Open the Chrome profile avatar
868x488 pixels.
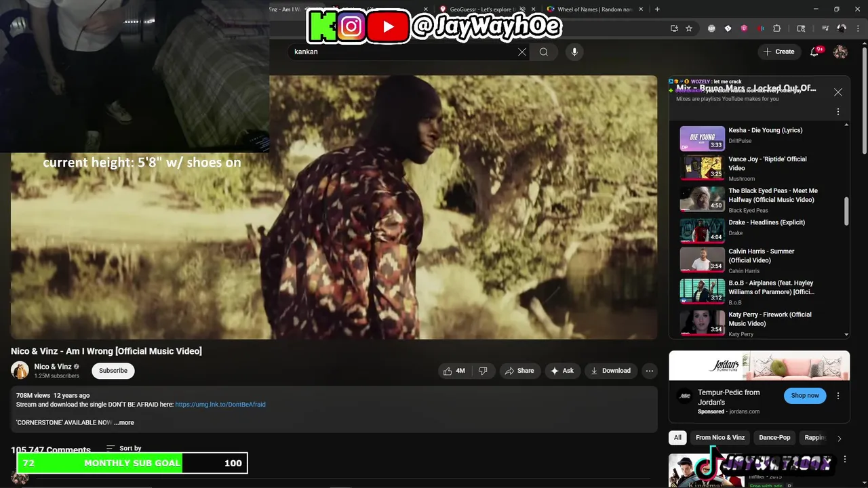point(842,28)
